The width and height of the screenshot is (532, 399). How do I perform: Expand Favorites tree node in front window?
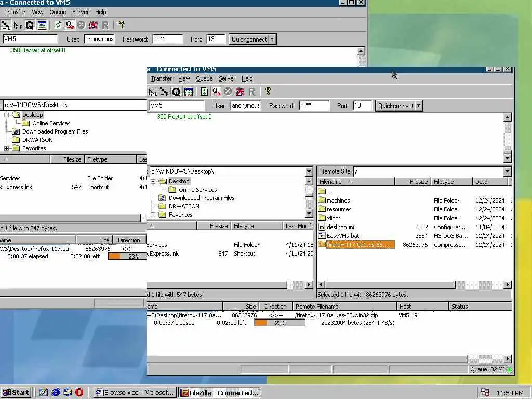pyautogui.click(x=153, y=215)
